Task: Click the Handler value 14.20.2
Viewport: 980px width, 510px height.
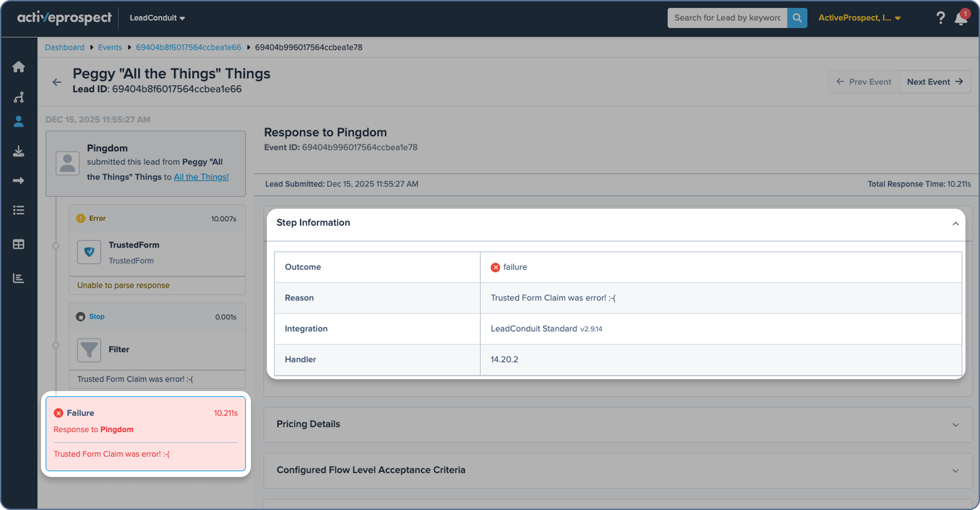Action: point(504,360)
